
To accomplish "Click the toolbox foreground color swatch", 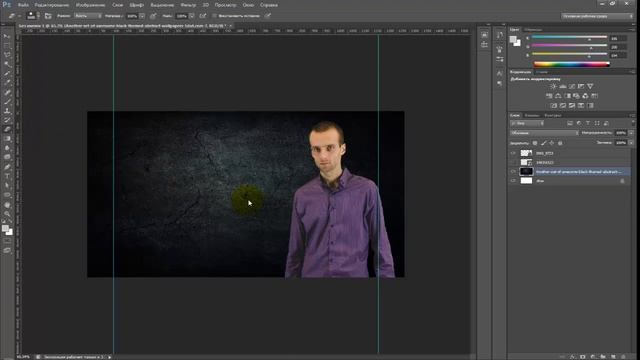I will pos(5,229).
